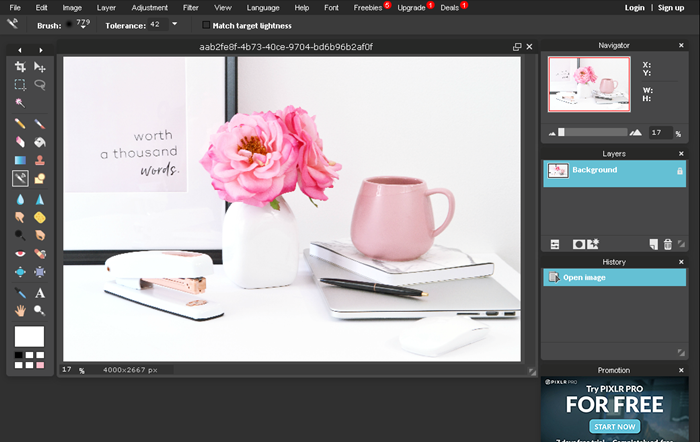
Task: Open the Freebies menu
Action: 368,8
